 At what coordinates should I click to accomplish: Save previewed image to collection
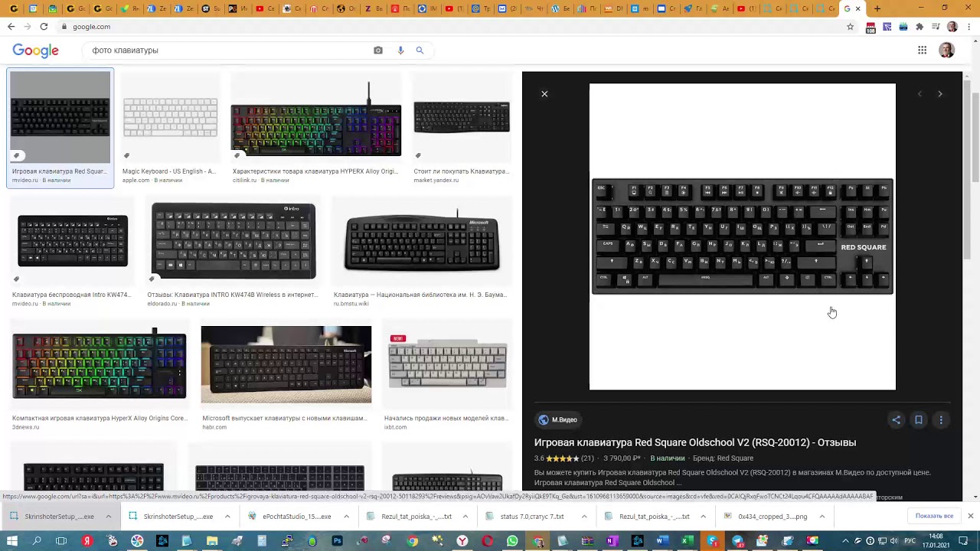(919, 419)
